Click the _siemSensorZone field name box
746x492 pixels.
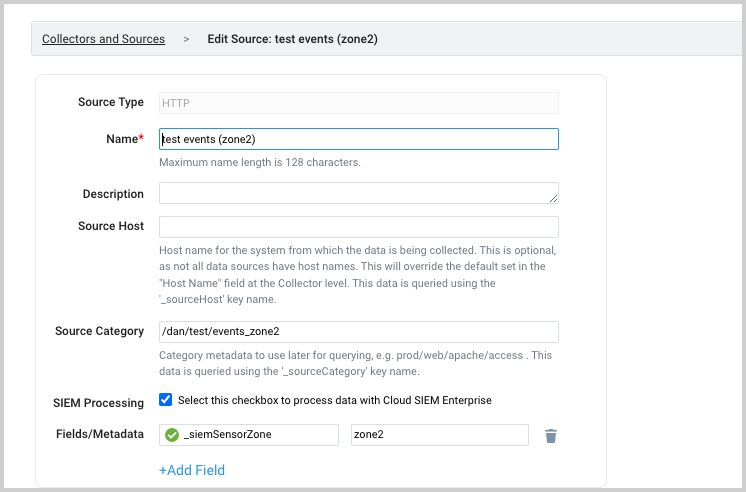point(258,435)
